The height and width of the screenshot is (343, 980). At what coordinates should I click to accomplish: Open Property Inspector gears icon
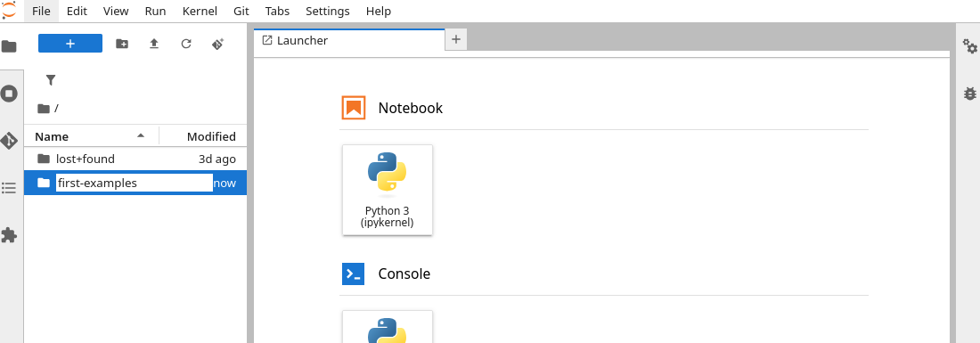click(969, 46)
